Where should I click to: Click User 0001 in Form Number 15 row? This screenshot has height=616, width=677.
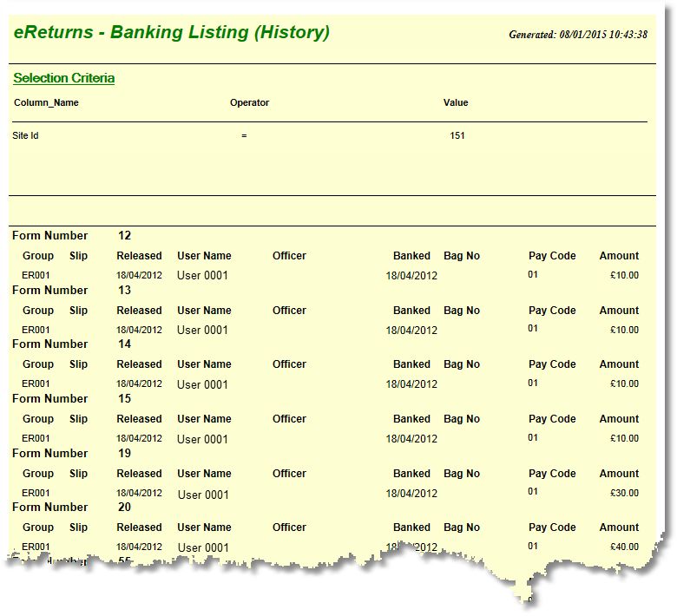(x=202, y=440)
